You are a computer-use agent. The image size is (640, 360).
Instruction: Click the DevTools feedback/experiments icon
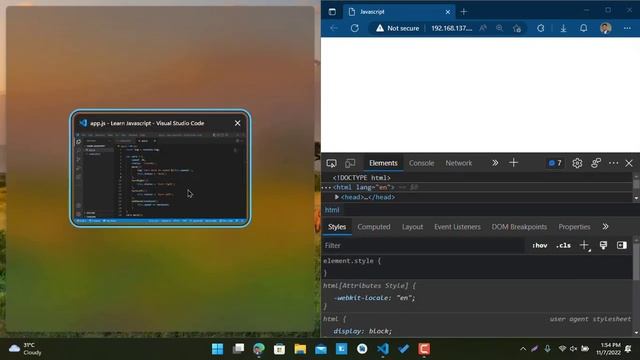click(596, 163)
